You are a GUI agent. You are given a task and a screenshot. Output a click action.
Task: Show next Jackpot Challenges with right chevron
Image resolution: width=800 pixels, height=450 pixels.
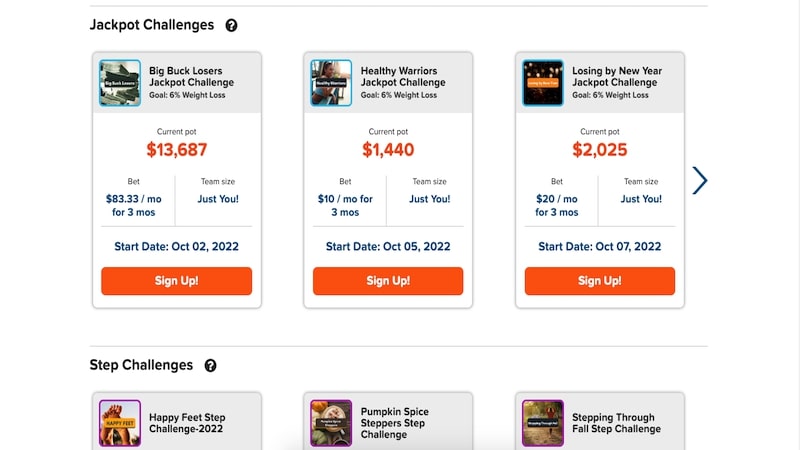point(700,180)
